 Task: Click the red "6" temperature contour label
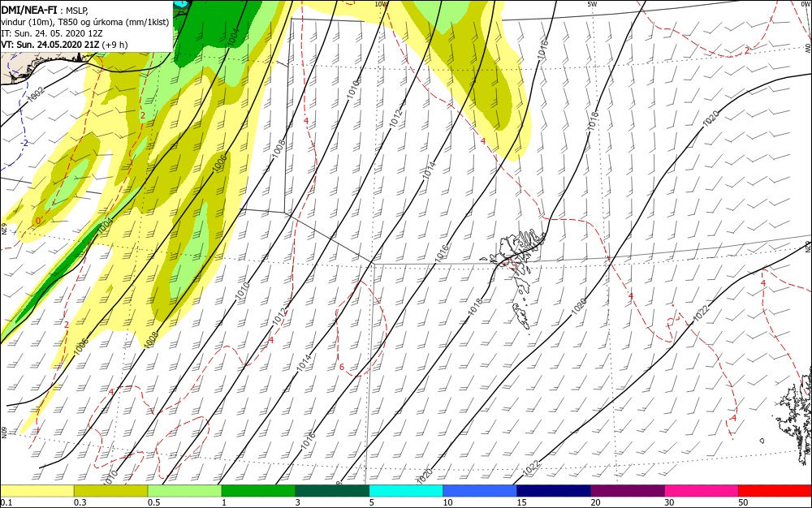point(342,368)
